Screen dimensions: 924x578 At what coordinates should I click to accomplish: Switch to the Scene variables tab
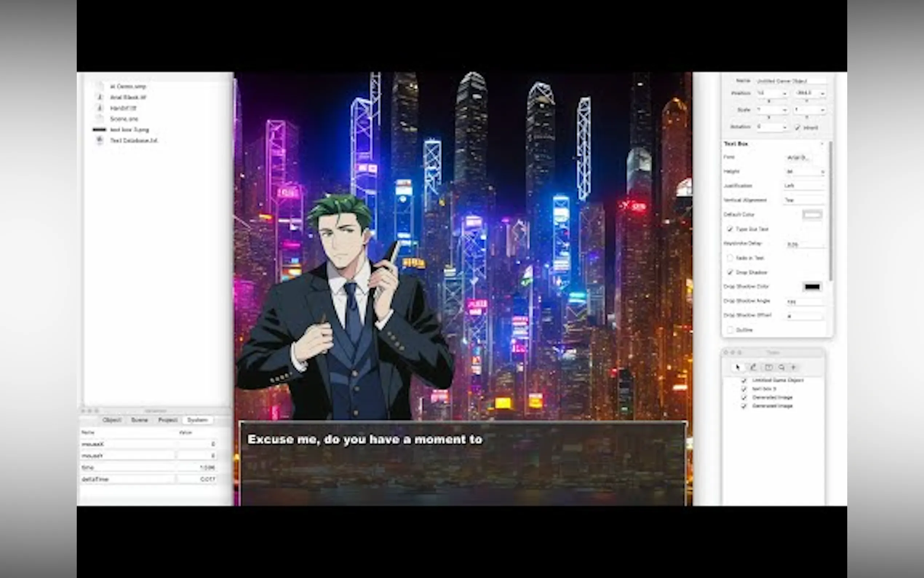point(139,420)
